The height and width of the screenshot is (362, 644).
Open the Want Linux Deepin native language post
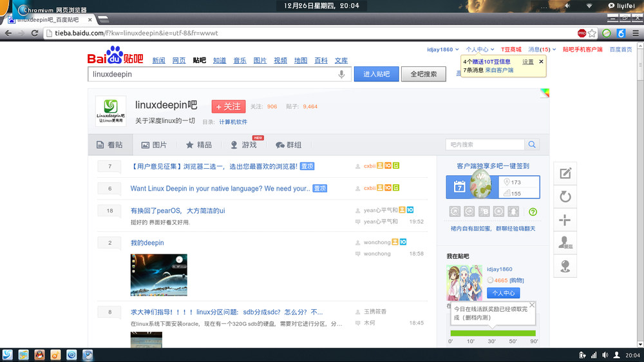click(x=220, y=189)
